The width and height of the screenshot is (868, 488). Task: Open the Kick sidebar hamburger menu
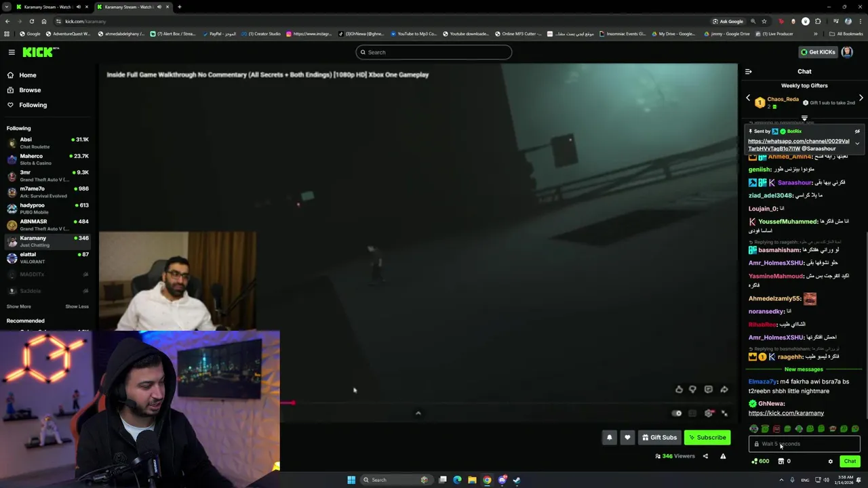pos(12,52)
